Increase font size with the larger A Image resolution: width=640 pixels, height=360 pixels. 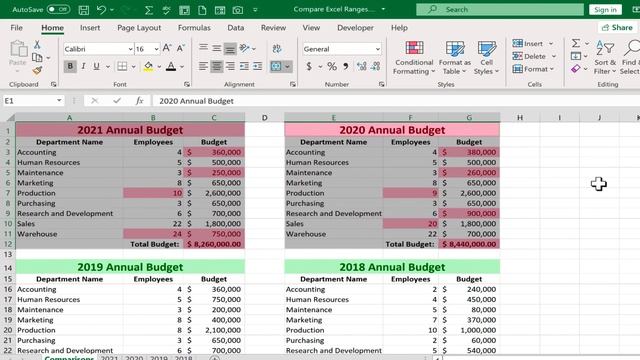pyautogui.click(x=167, y=49)
